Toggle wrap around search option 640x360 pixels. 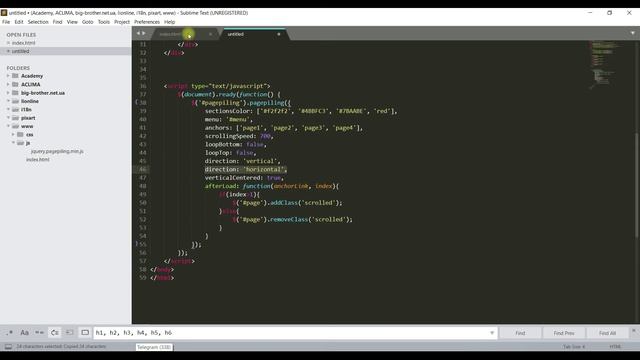[54, 333]
